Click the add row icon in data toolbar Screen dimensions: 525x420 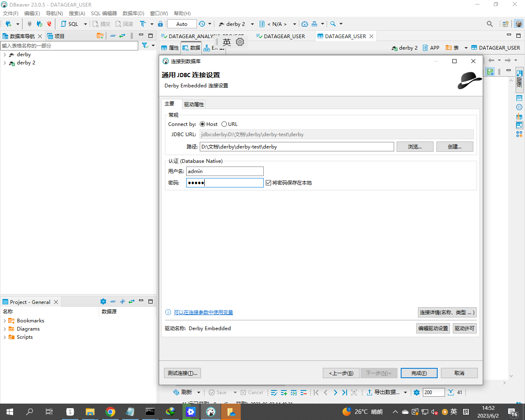tap(284, 393)
